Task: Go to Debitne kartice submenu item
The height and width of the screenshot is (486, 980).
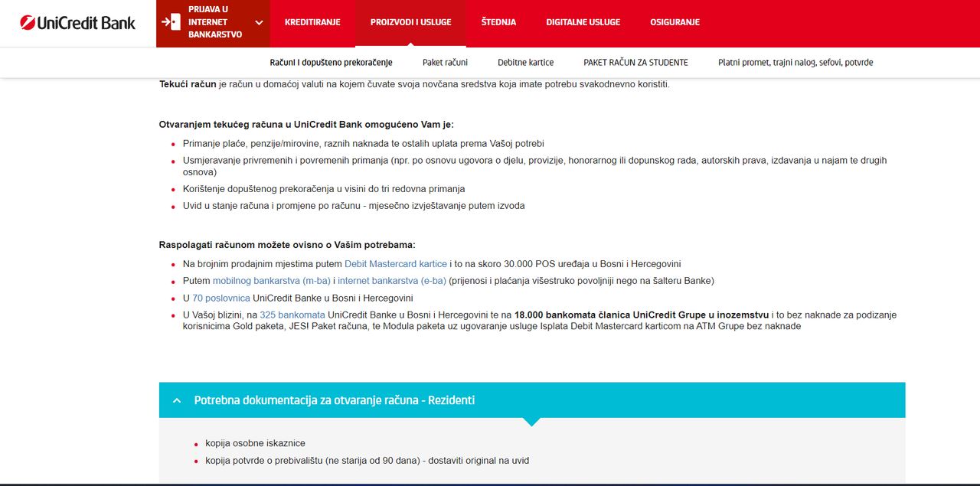Action: click(525, 63)
